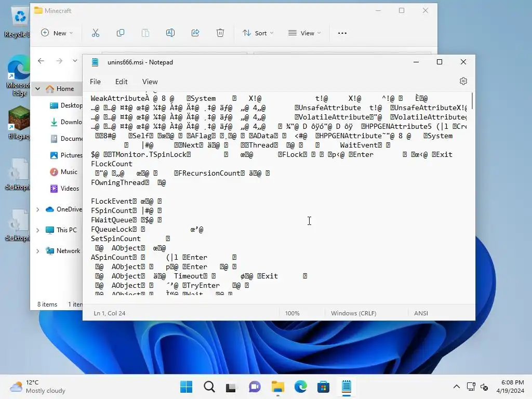This screenshot has width=532, height=399.
Task: Click 8 items status in File Explorer
Action: click(x=47, y=304)
